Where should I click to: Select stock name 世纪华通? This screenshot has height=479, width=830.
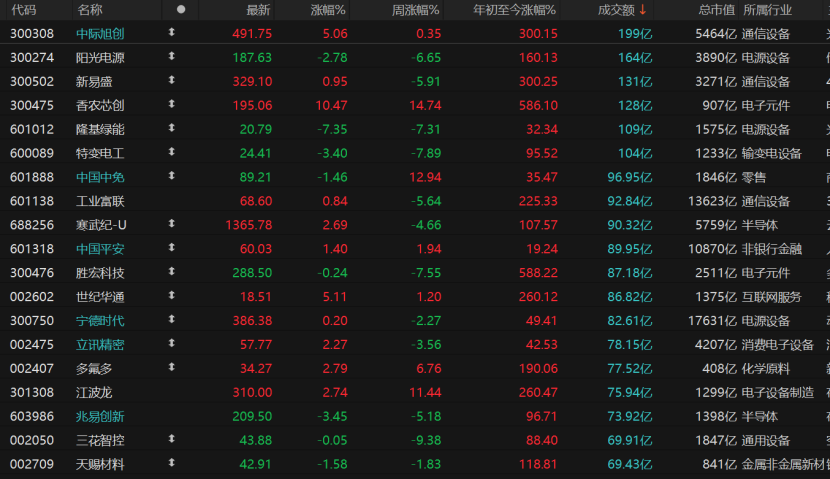coord(100,297)
